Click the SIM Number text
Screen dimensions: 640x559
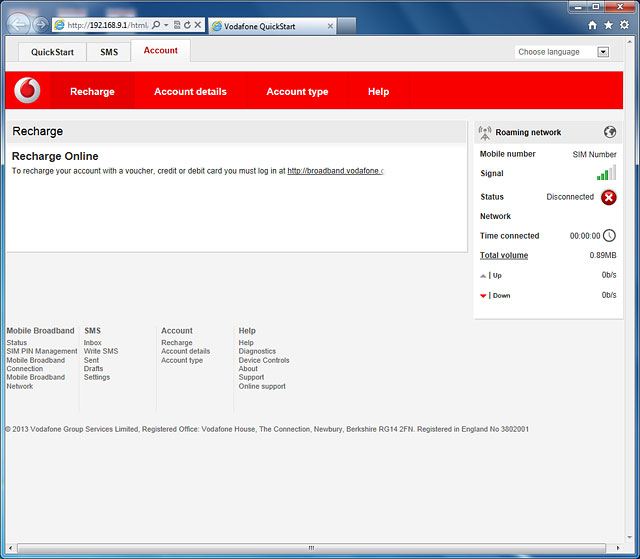click(594, 154)
